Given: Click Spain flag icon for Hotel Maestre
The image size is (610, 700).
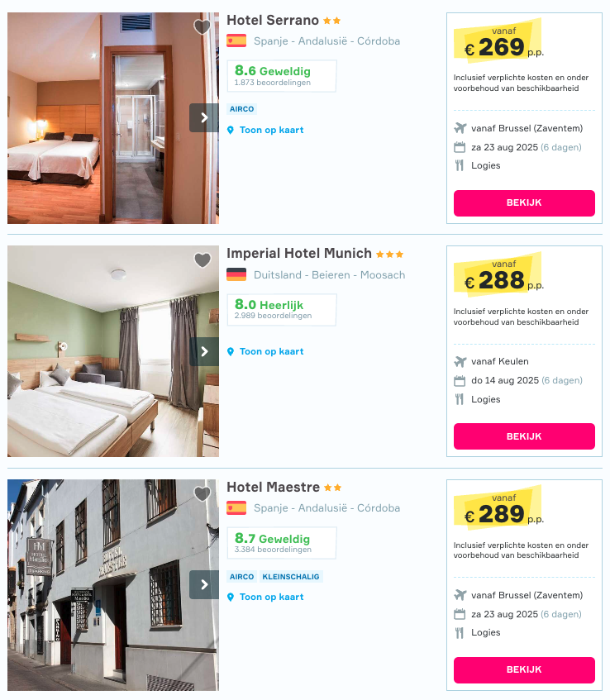Looking at the screenshot, I should pos(236,508).
